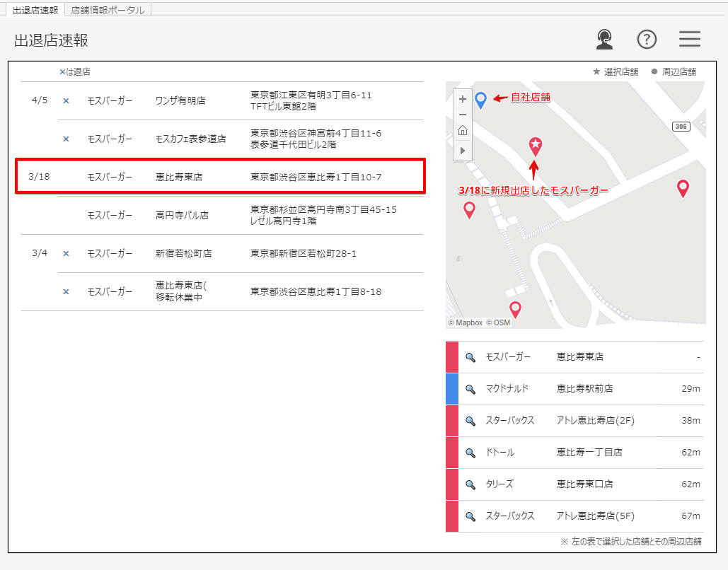Locate モスバーガー 恵比寿東店 with magnifier
This screenshot has height=570, width=728.
pos(470,357)
